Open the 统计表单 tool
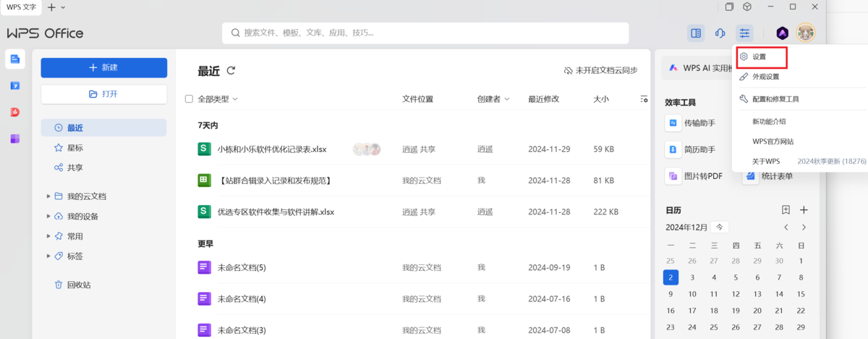This screenshot has width=868, height=339. [x=768, y=175]
